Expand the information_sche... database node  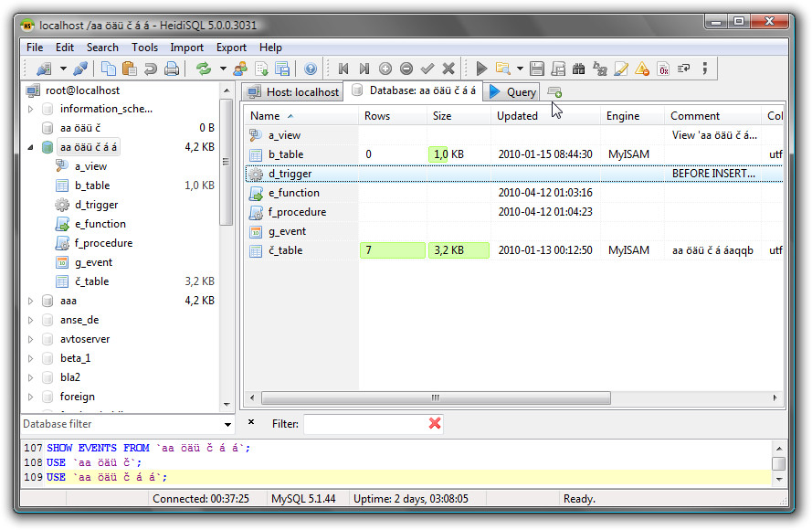point(30,109)
